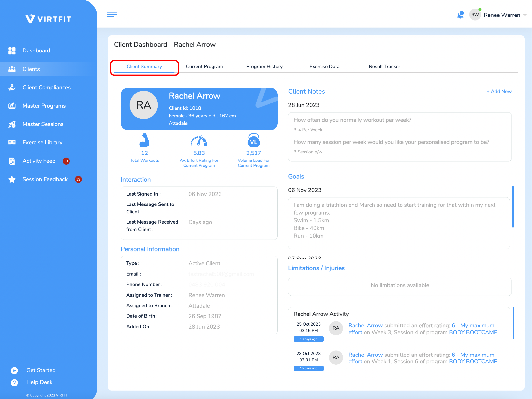Click the '15 days ago' label
Screen dimensions: 532x399
point(309,368)
